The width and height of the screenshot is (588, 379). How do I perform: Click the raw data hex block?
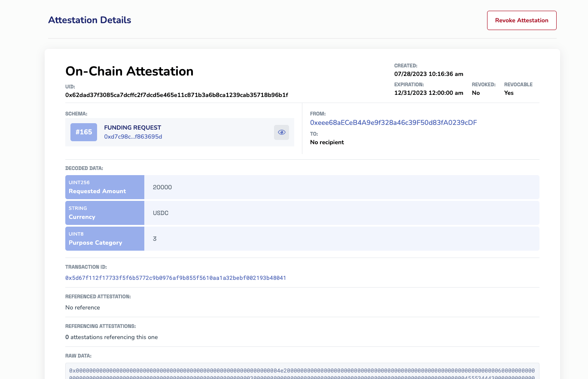[x=302, y=371]
